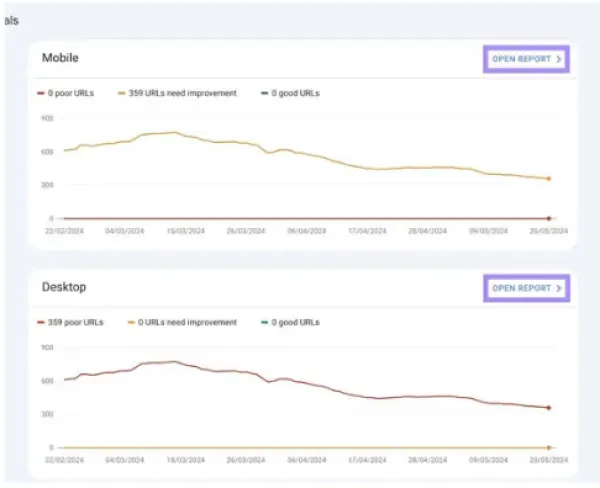Click the 600 axis label on Desktop chart
This screenshot has height=488, width=600.
point(47,381)
